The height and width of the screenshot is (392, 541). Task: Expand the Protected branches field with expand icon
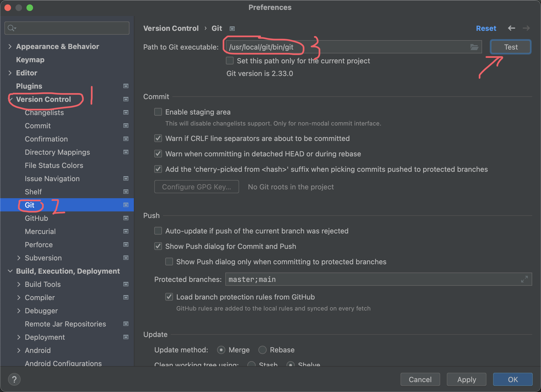coord(524,279)
